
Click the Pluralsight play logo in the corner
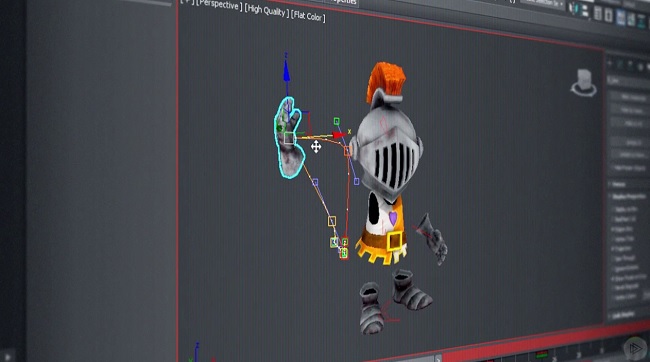point(634,348)
